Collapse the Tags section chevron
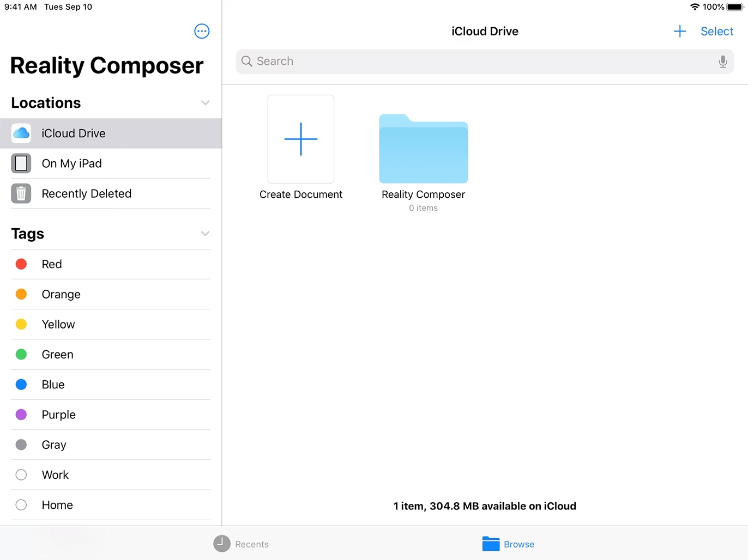 click(x=205, y=233)
